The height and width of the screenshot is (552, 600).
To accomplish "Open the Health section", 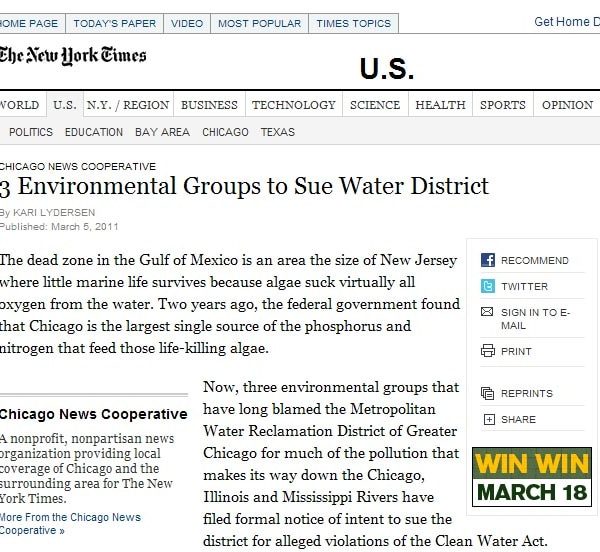I will tap(440, 105).
